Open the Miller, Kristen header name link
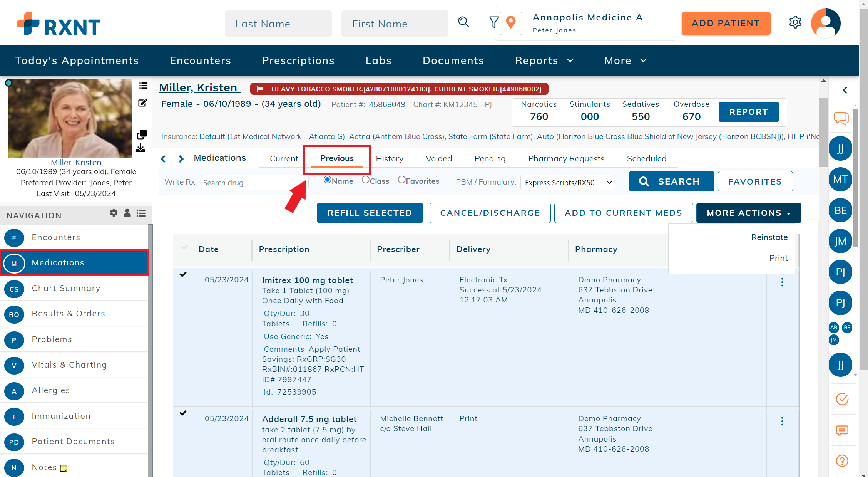 point(199,87)
